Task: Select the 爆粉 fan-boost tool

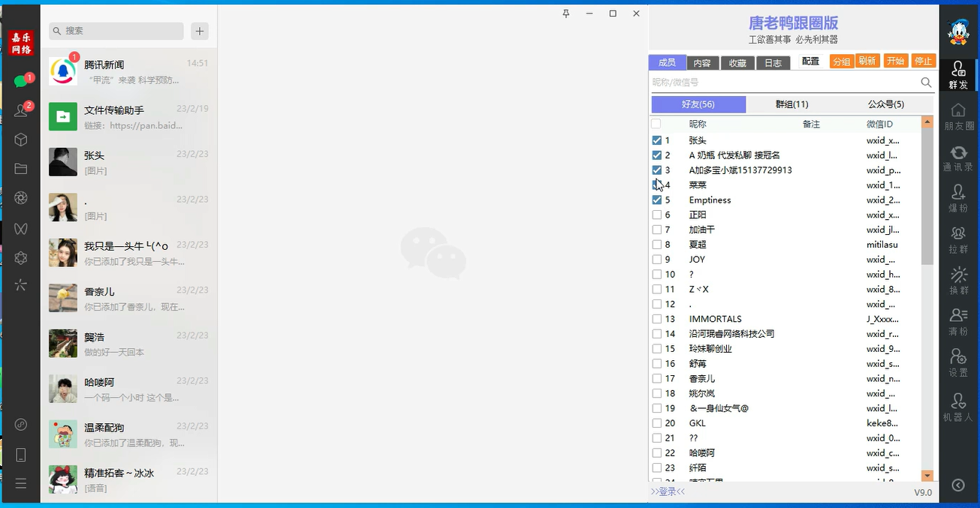Action: coord(957,199)
